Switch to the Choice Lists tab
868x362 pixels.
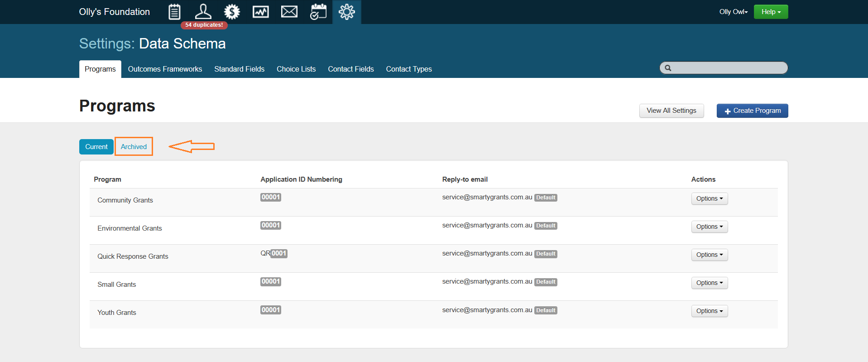296,69
